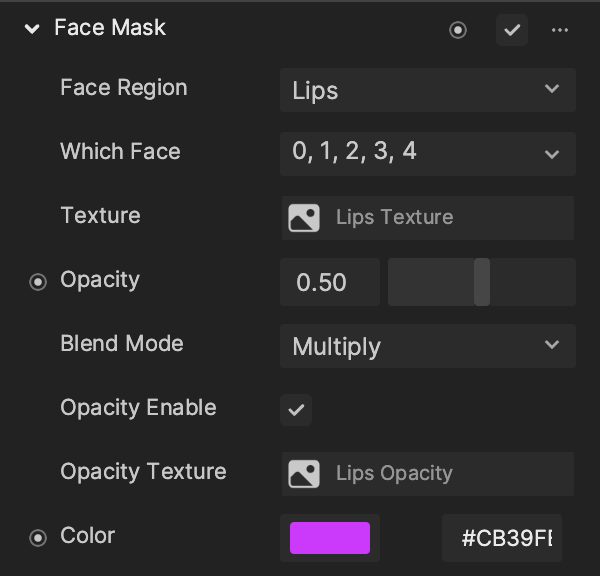600x576 pixels.
Task: Click the hex color field #CB39FF
Action: pyautogui.click(x=502, y=538)
